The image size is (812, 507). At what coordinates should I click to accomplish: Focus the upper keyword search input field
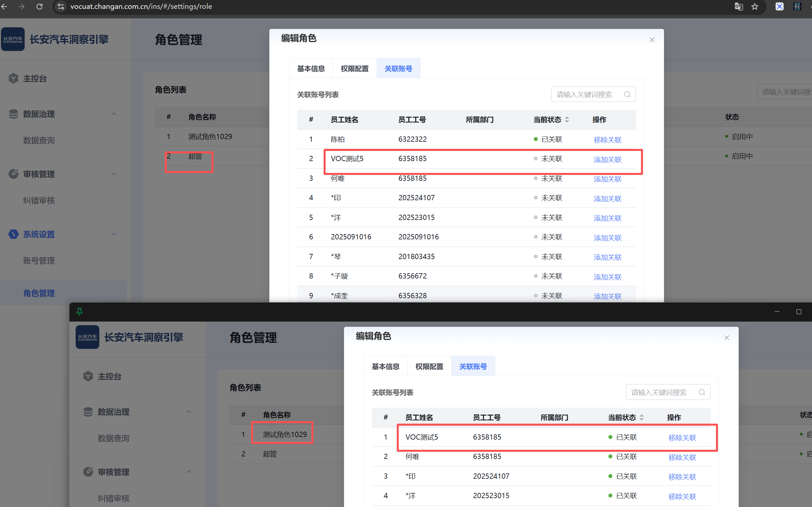585,95
